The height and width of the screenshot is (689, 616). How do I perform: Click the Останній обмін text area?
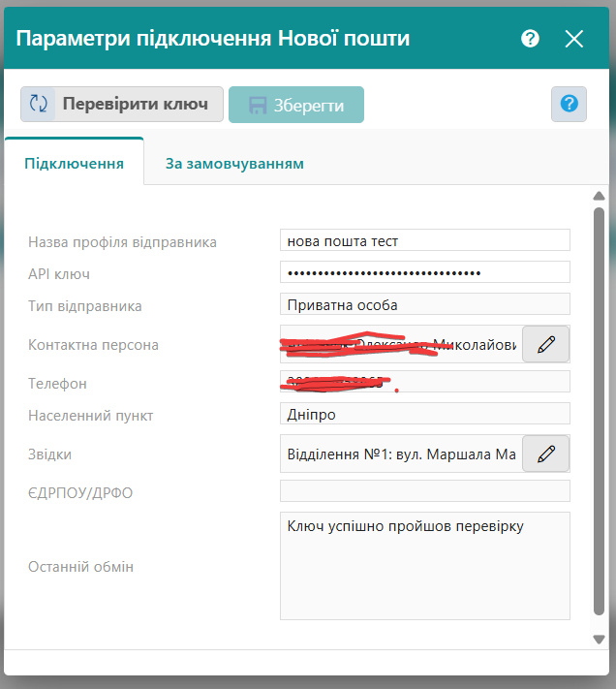click(425, 566)
